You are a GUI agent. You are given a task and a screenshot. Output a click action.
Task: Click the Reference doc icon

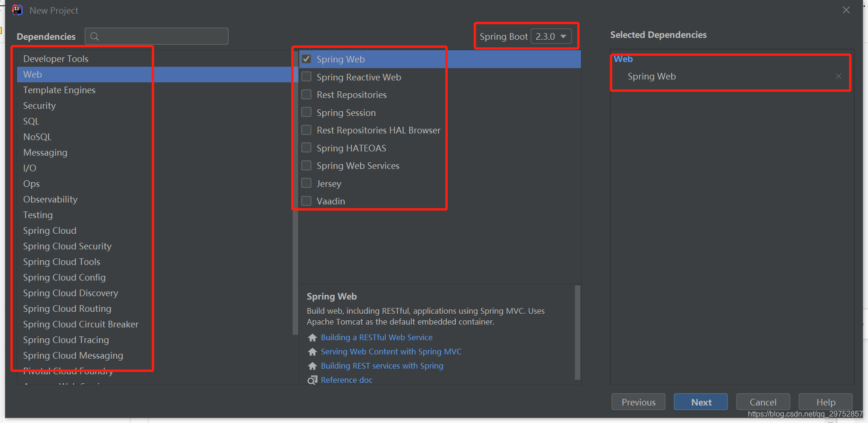pos(312,380)
